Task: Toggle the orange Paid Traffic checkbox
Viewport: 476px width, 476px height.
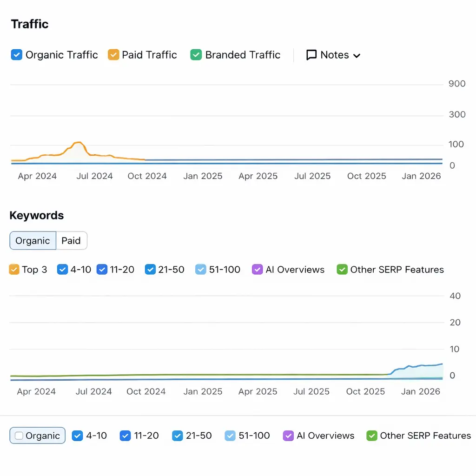Action: tap(113, 55)
